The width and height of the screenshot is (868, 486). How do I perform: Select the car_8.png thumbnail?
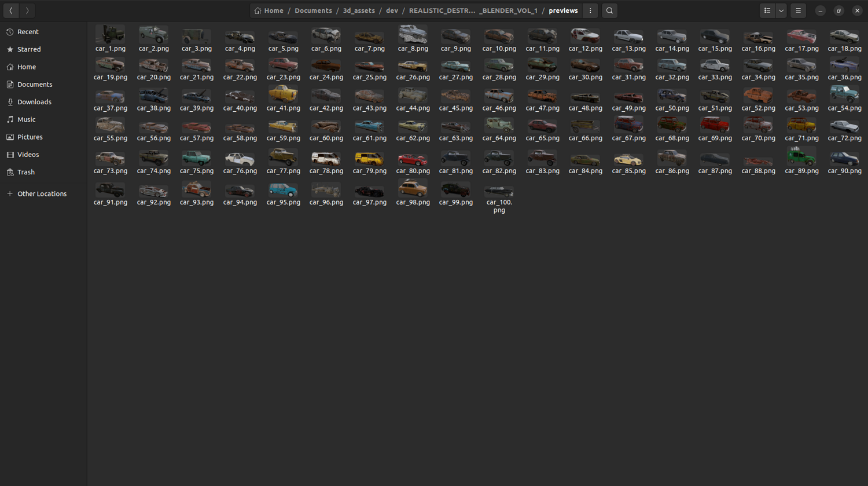(x=413, y=34)
